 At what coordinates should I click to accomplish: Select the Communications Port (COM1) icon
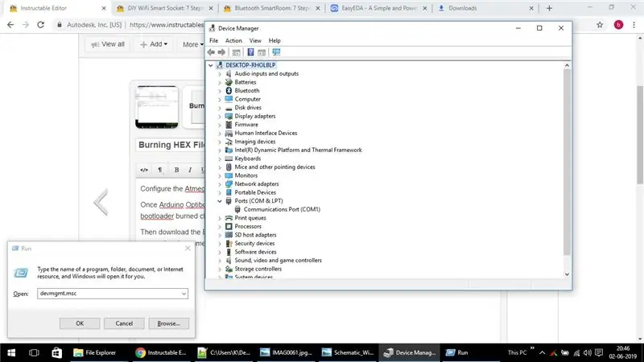point(237,209)
